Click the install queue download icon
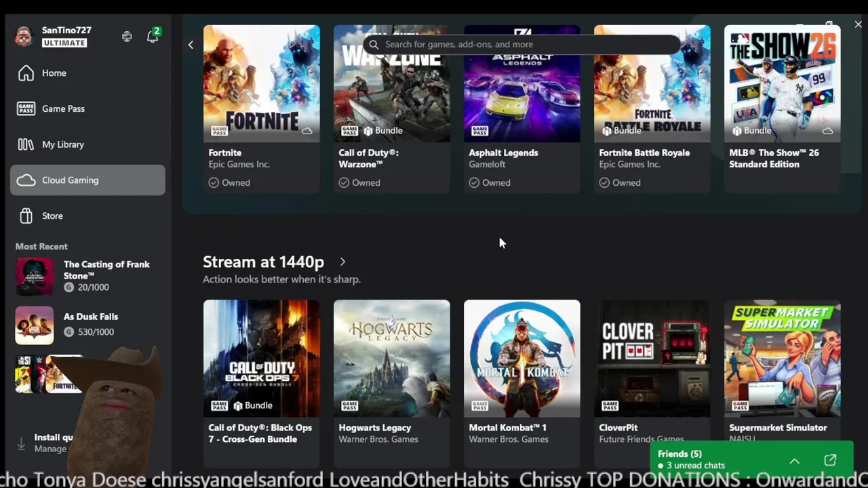This screenshot has width=868, height=488. (x=21, y=443)
